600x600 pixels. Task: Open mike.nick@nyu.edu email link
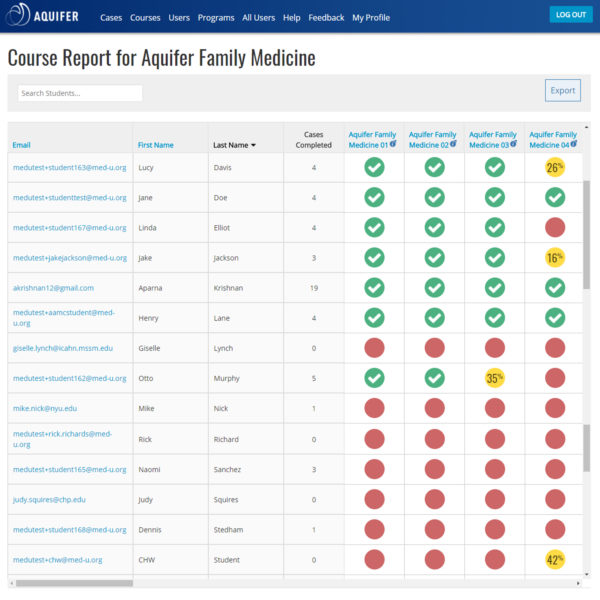45,408
